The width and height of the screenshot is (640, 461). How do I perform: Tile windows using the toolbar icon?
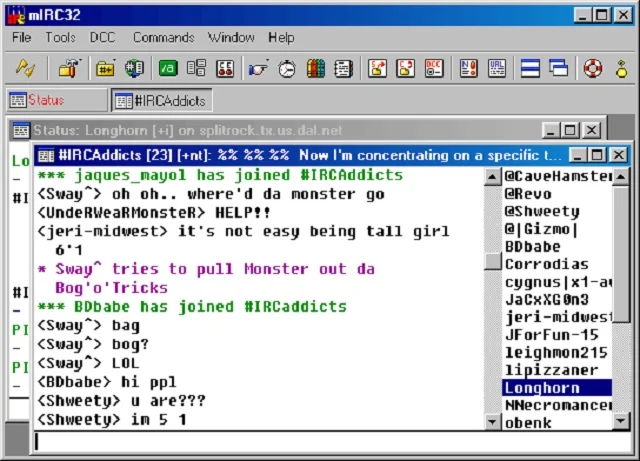click(x=530, y=69)
